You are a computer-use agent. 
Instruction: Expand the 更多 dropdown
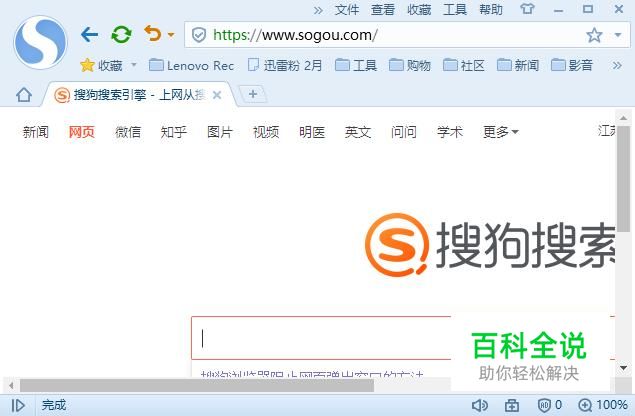[x=501, y=132]
